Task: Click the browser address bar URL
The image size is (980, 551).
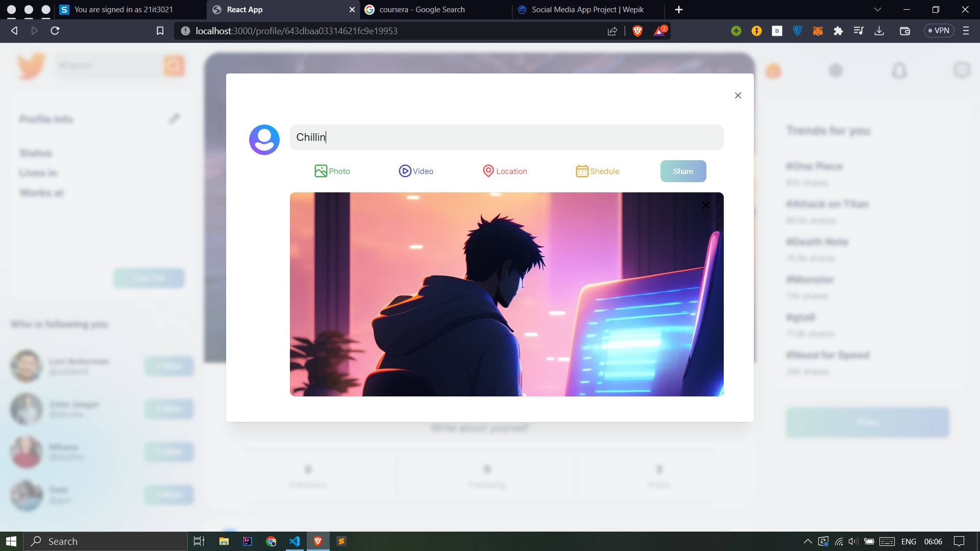Action: click(296, 31)
